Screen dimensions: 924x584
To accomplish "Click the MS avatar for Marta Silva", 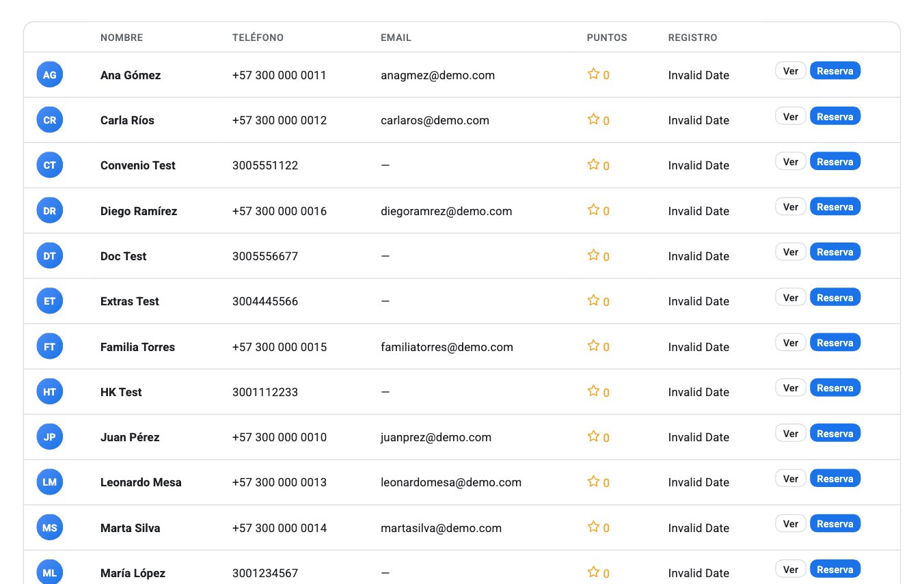I will pos(50,528).
